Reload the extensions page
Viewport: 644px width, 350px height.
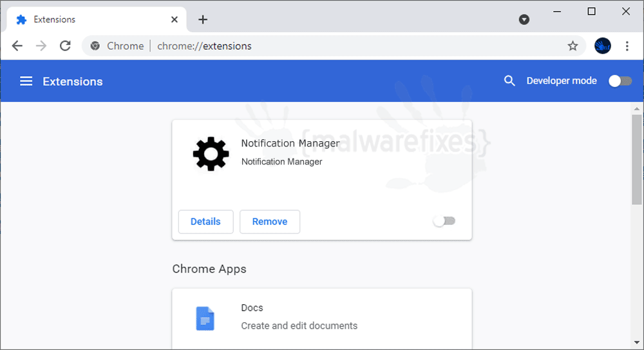tap(65, 46)
